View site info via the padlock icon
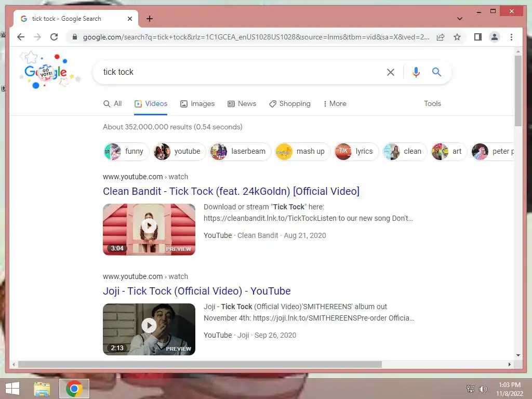This screenshot has width=532, height=399. pos(75,37)
